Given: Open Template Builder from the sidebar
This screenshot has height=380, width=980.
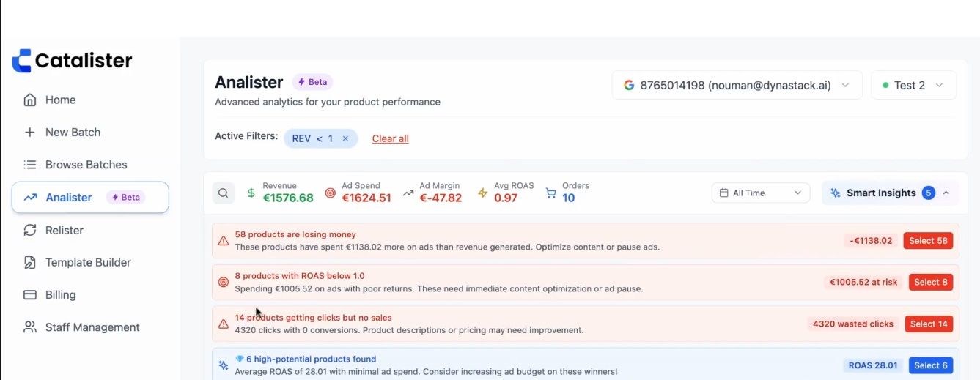Looking at the screenshot, I should pos(88,262).
